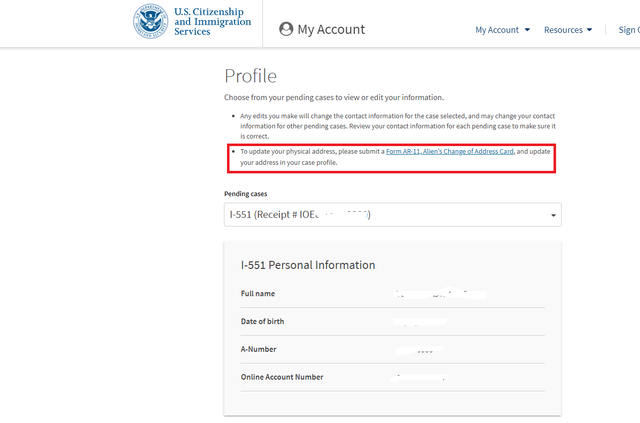640x423 pixels.
Task: Click the Full name row value
Action: click(x=441, y=294)
